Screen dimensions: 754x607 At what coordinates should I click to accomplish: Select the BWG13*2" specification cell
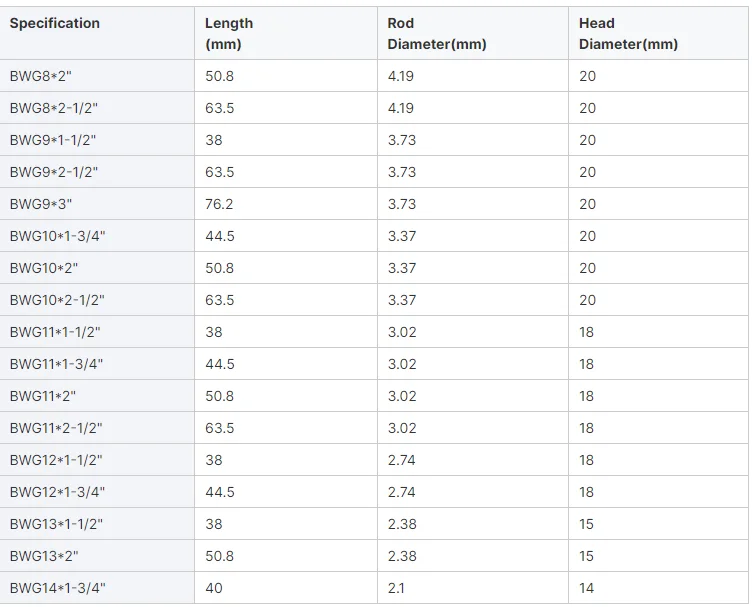[44, 556]
